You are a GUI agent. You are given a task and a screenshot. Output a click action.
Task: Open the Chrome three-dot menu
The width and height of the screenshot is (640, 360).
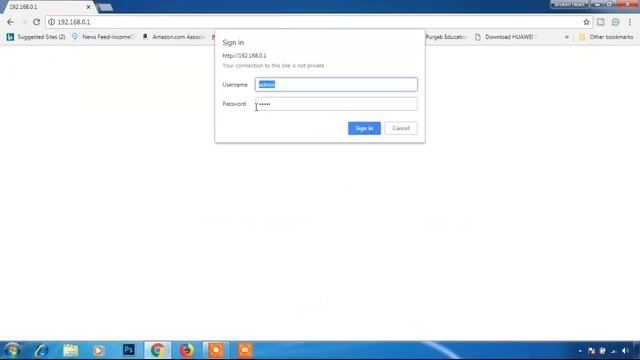click(x=630, y=22)
